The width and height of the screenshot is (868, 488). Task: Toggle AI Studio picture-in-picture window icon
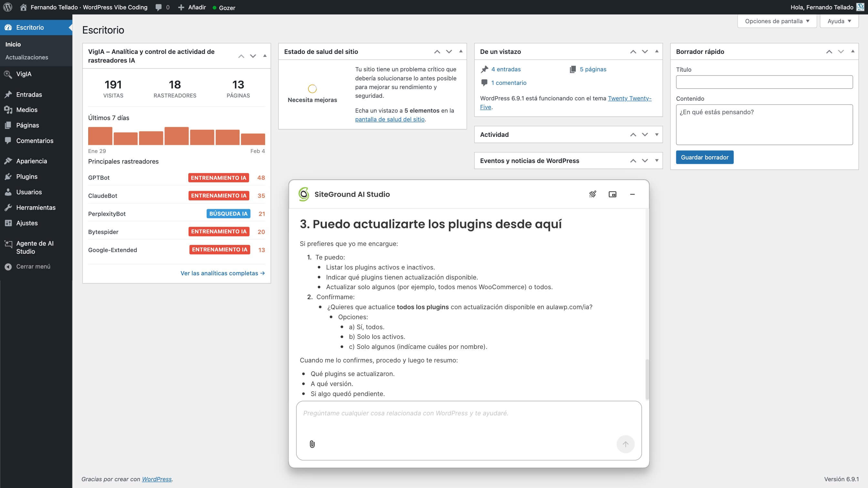[x=613, y=194]
